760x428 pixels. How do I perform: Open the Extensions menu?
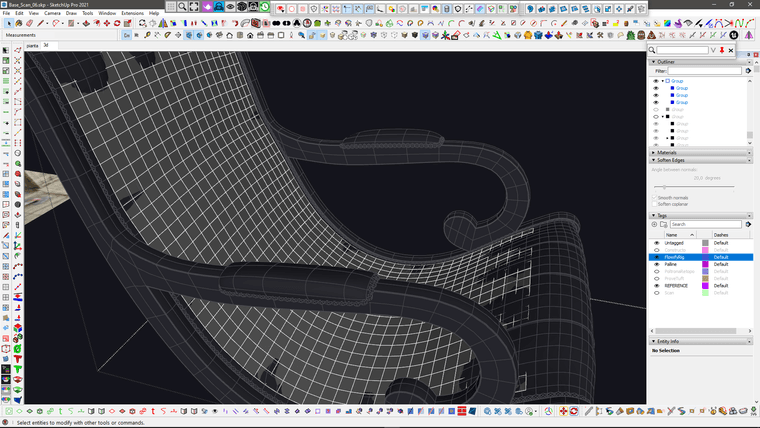pos(133,13)
